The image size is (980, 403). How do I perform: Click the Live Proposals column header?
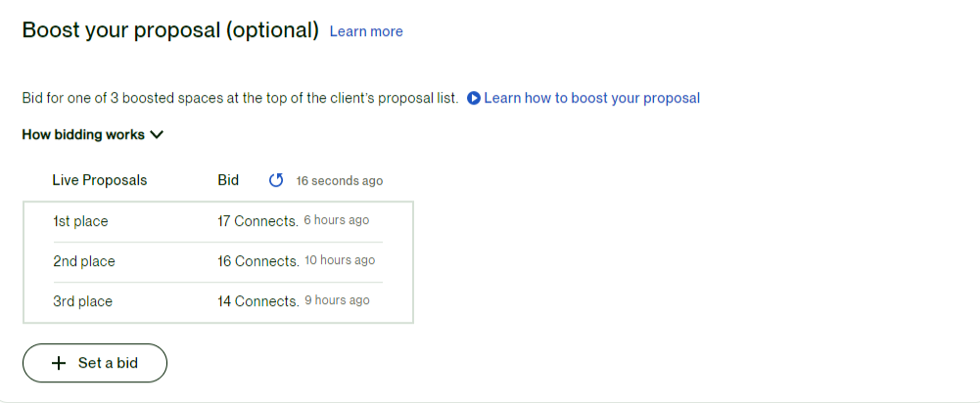(100, 180)
